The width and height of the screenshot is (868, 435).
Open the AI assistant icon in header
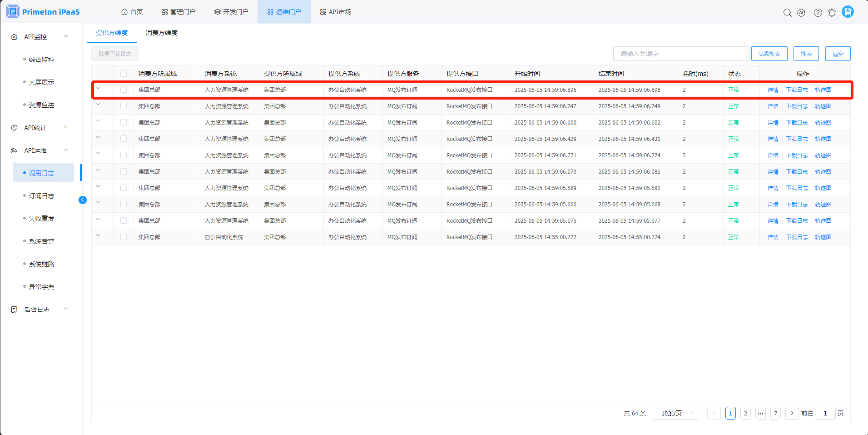(802, 13)
